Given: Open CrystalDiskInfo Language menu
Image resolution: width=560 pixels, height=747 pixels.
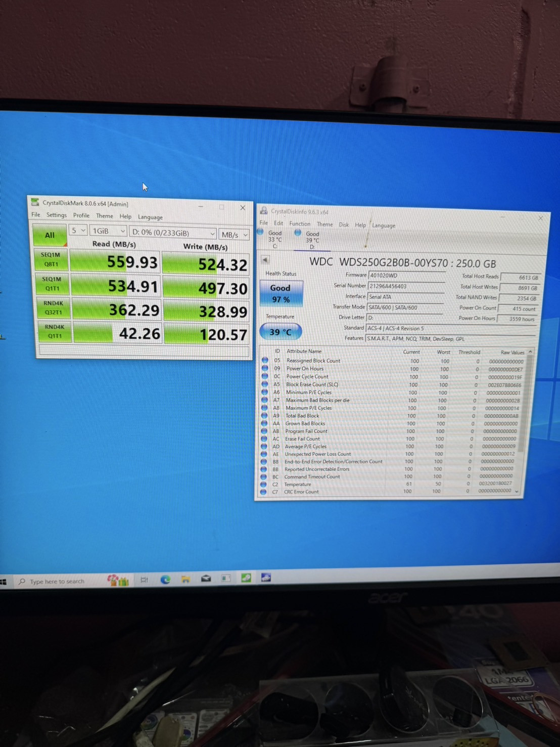Looking at the screenshot, I should tap(384, 226).
